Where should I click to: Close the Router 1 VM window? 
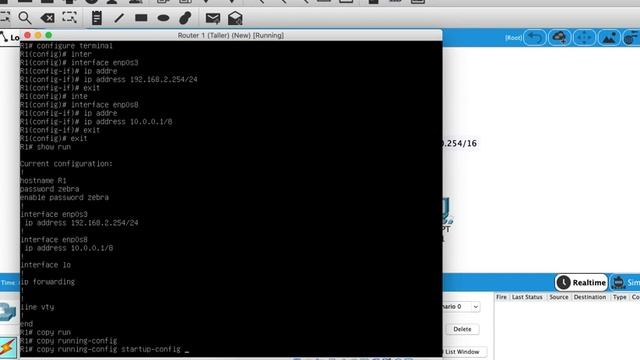click(x=27, y=36)
